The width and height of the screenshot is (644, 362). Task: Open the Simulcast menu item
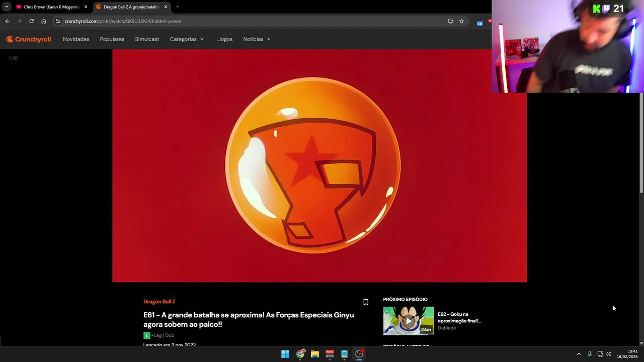pos(147,39)
